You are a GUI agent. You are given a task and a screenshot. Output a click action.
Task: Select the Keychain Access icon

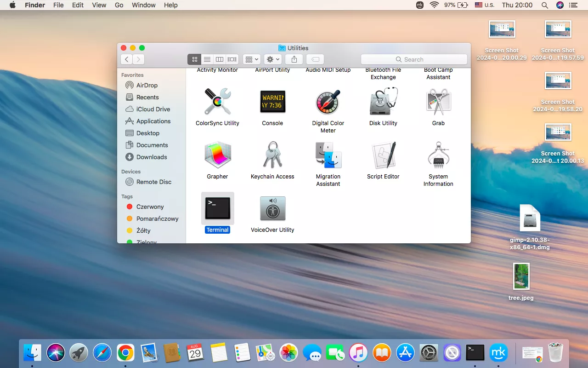pos(272,155)
